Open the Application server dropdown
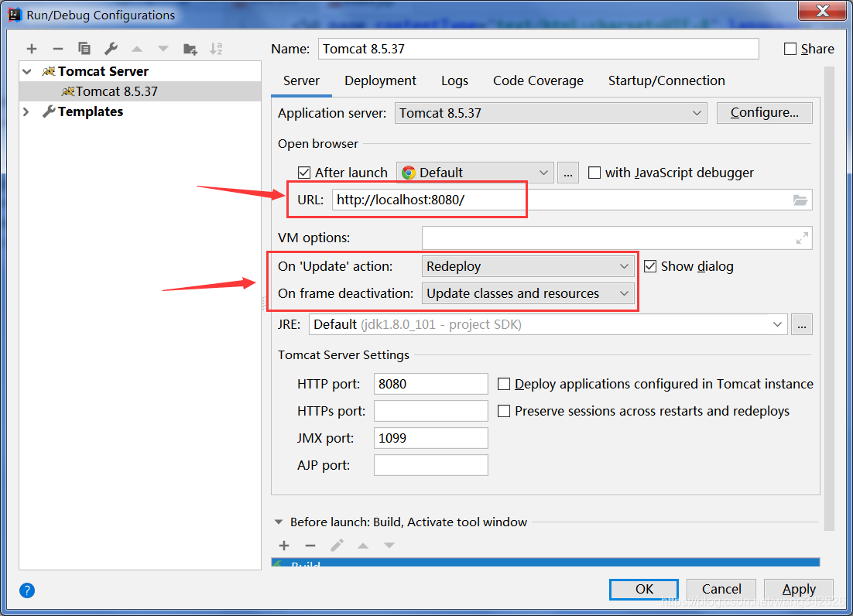This screenshot has width=853, height=616. click(550, 113)
